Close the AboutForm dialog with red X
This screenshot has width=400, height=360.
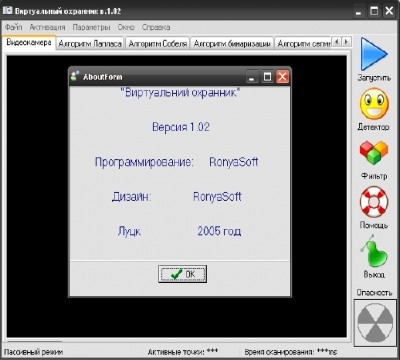282,77
